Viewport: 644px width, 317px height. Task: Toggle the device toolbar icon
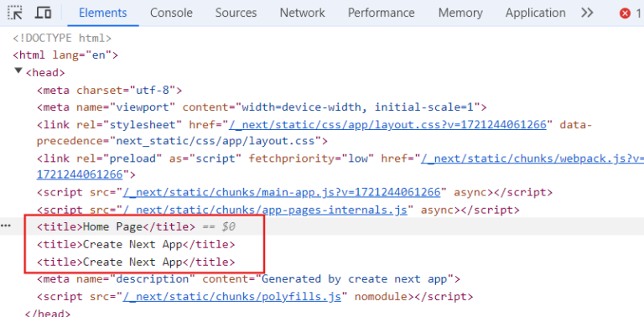coord(43,13)
